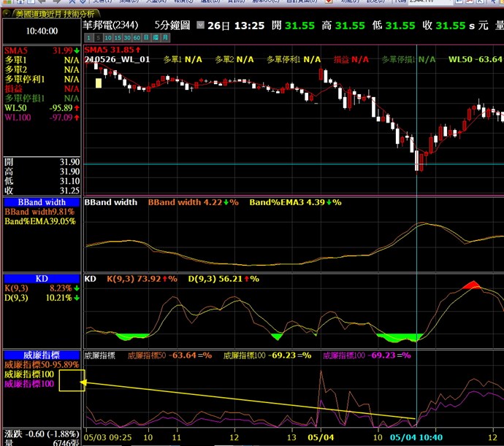Click the KD indicator panel header
This screenshot has height=446, width=504.
coord(42,279)
